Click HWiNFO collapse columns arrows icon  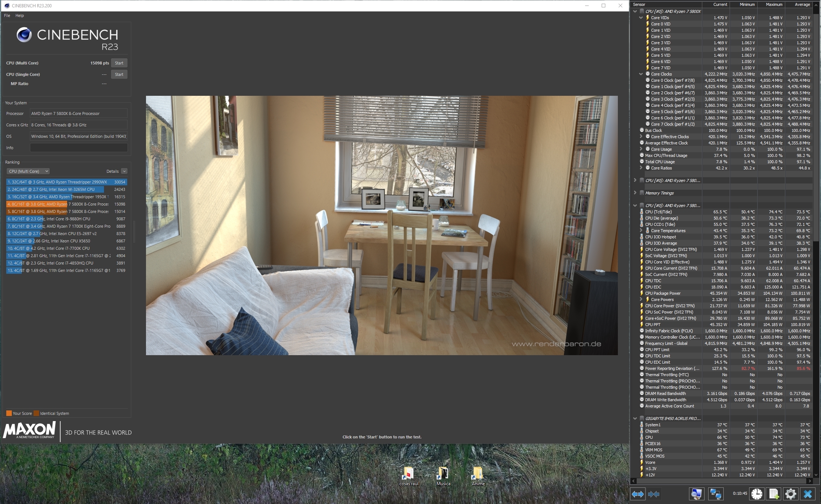(x=654, y=494)
